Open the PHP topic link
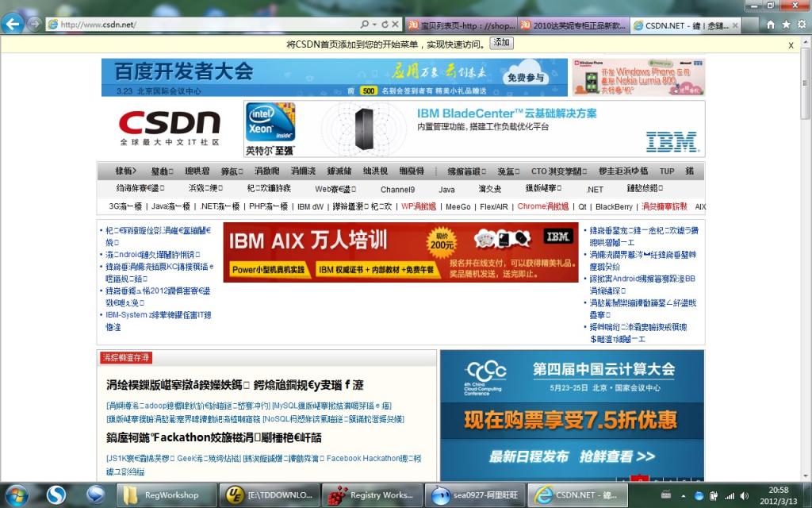The width and height of the screenshot is (812, 508). pos(268,206)
